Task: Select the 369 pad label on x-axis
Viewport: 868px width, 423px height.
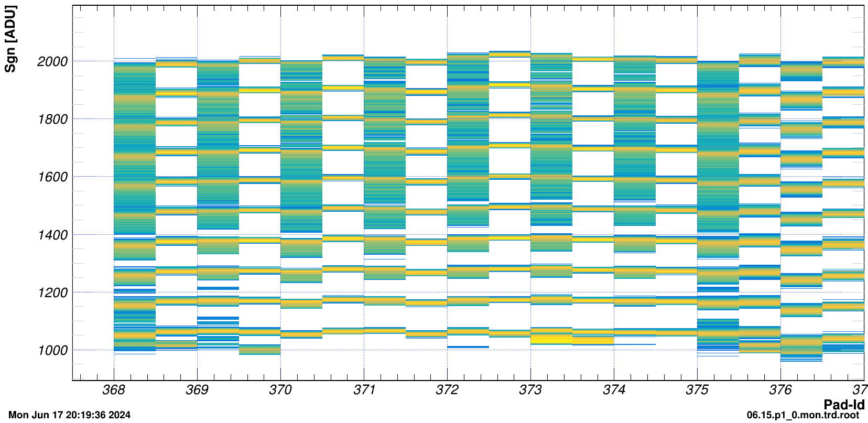Action: pyautogui.click(x=197, y=390)
